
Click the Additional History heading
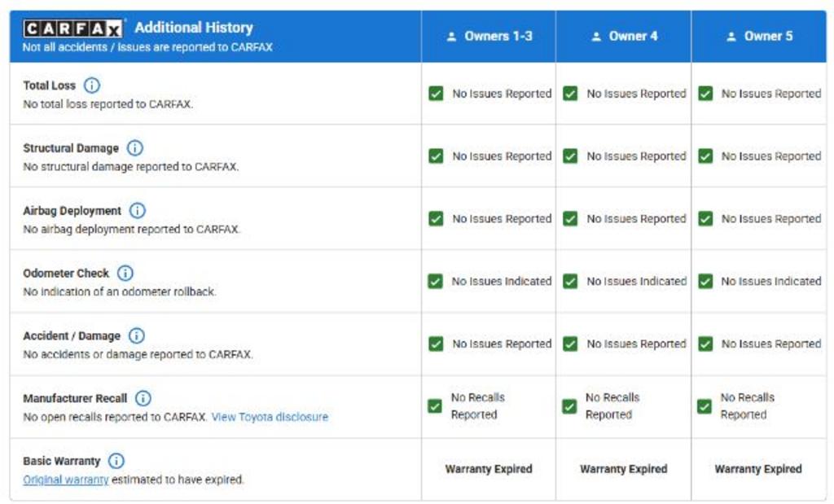194,28
